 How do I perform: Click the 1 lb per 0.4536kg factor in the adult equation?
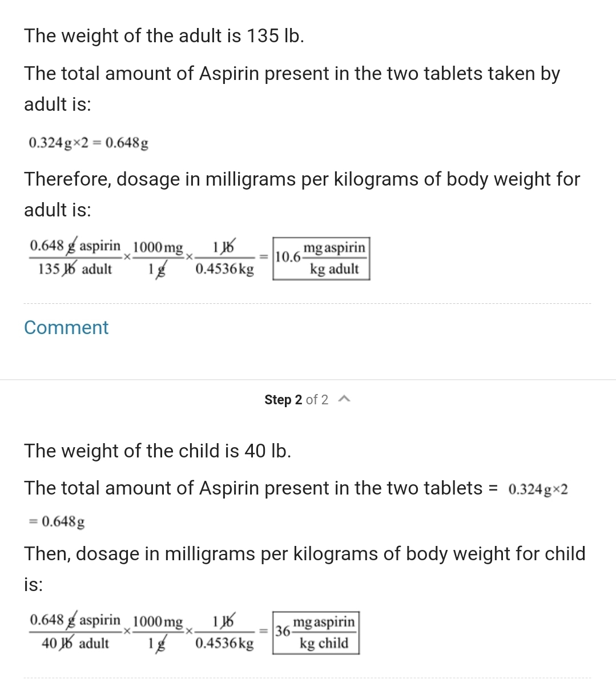(x=224, y=258)
